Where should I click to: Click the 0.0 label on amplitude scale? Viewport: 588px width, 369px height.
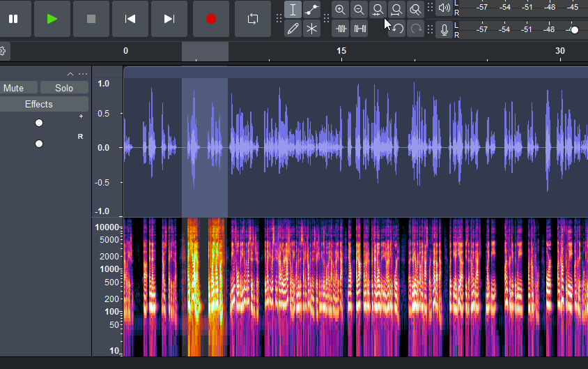[x=104, y=148]
